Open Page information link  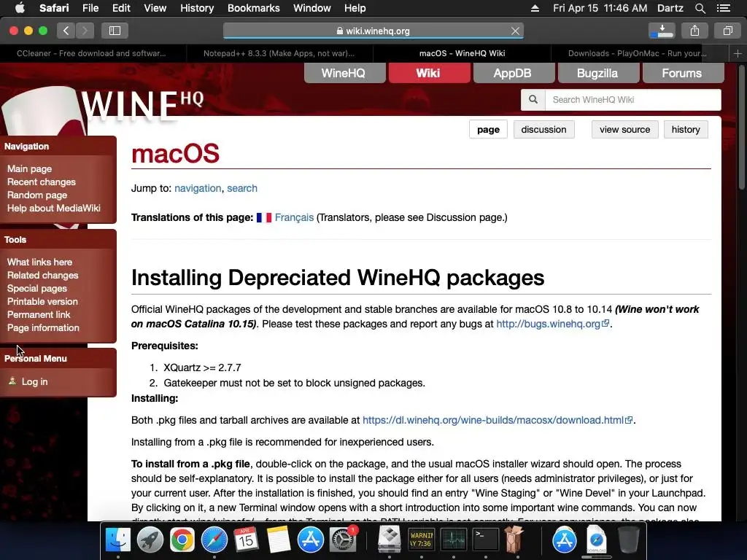pos(43,327)
